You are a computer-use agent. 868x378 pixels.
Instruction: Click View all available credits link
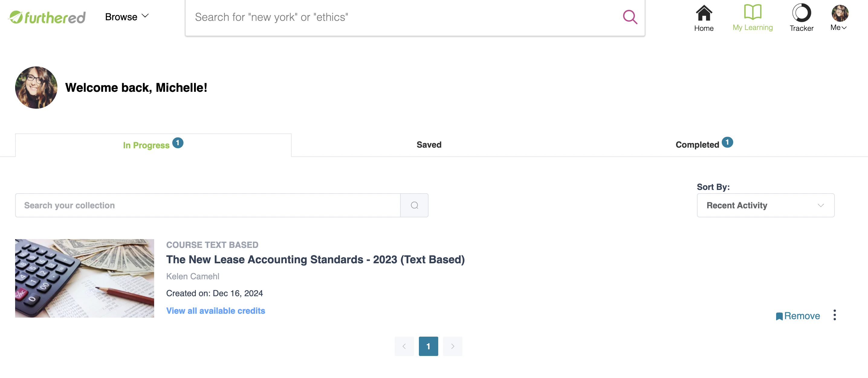point(215,311)
